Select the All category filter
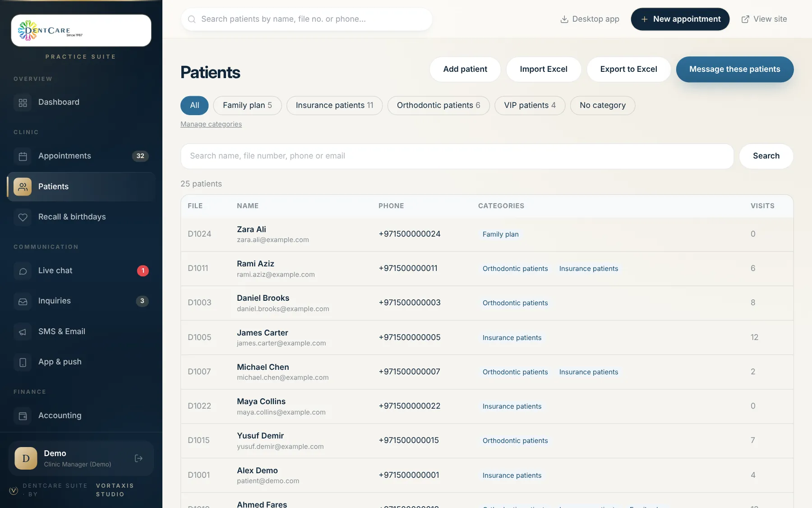This screenshot has height=508, width=812. pos(194,105)
